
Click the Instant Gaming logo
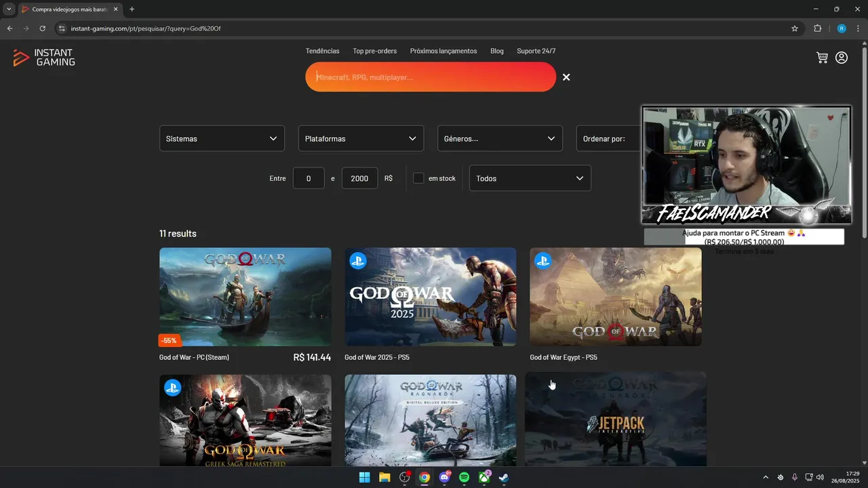44,58
